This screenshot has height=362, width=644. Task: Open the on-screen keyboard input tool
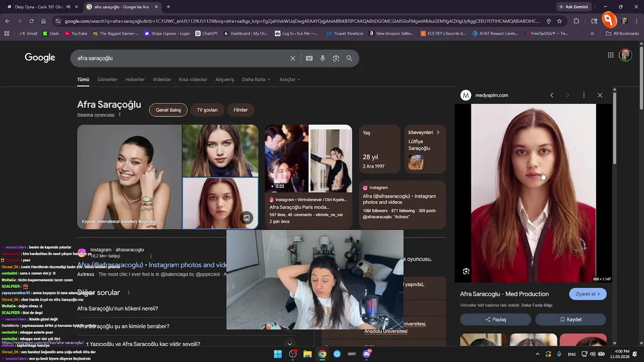coord(309,58)
